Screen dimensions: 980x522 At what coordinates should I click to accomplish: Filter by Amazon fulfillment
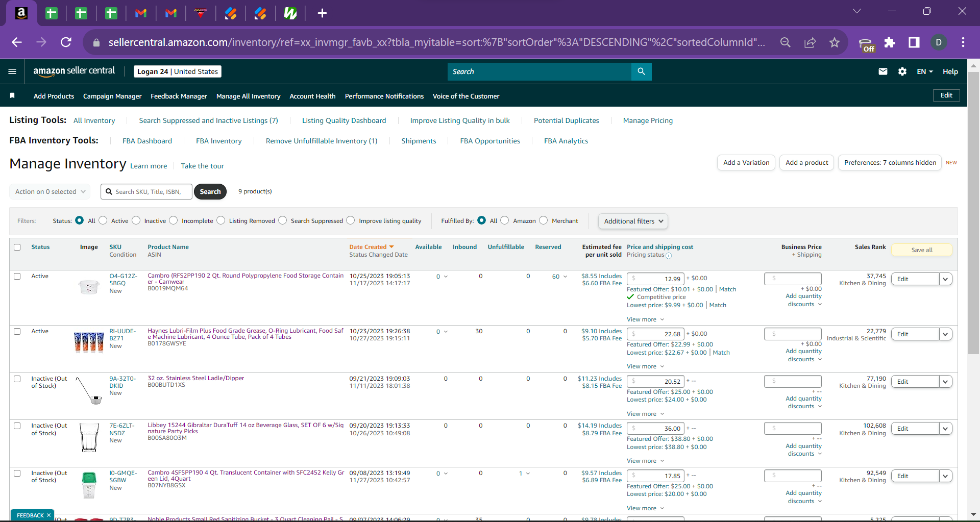(505, 220)
